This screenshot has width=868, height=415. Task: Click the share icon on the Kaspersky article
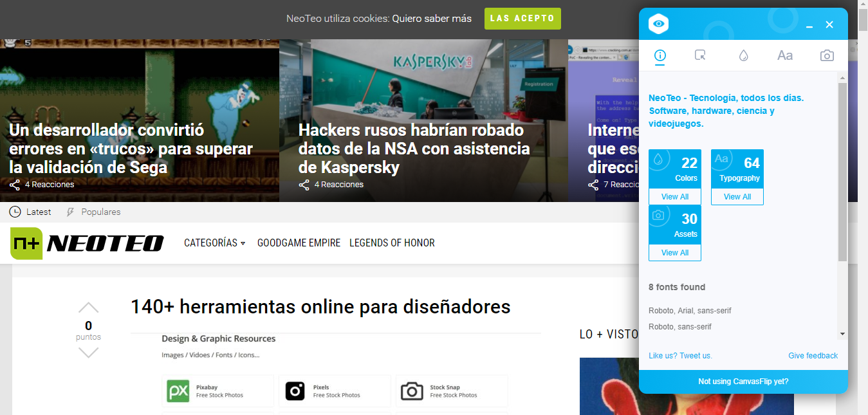(x=304, y=185)
